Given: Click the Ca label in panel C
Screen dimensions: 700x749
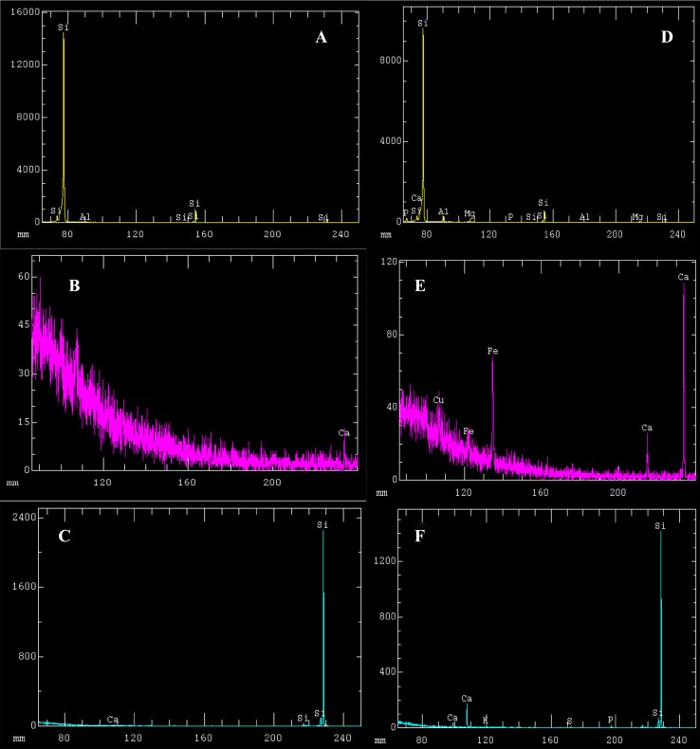Looking at the screenshot, I should (113, 719).
